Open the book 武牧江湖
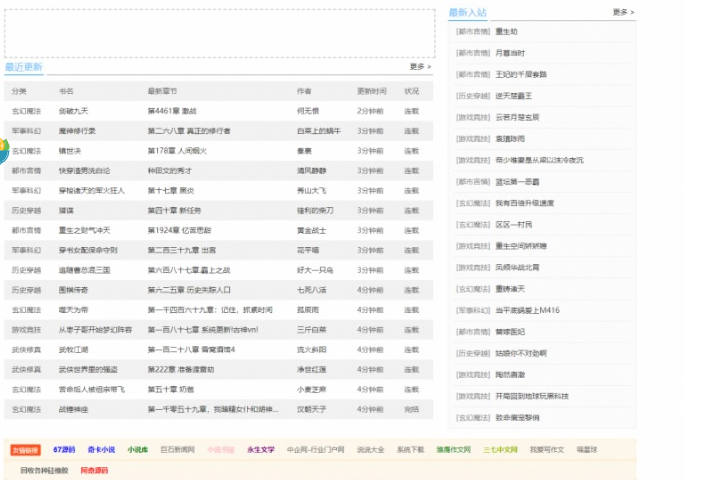This screenshot has width=707, height=480. click(73, 349)
